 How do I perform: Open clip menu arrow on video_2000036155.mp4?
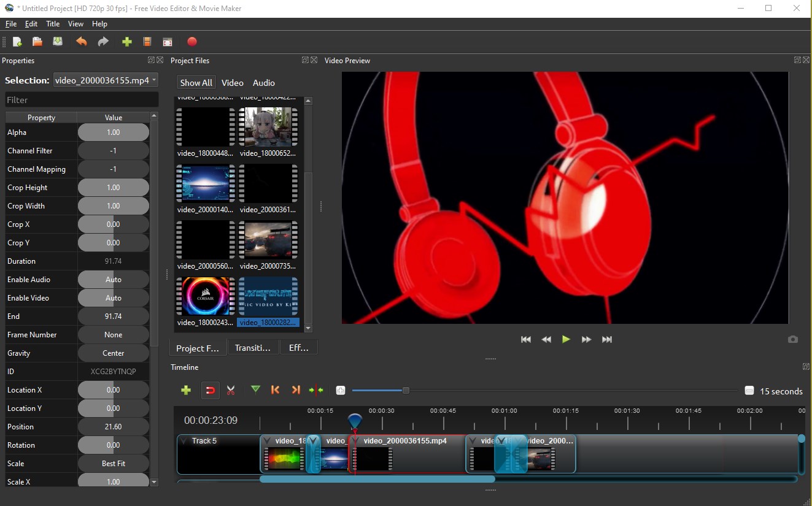click(x=355, y=440)
